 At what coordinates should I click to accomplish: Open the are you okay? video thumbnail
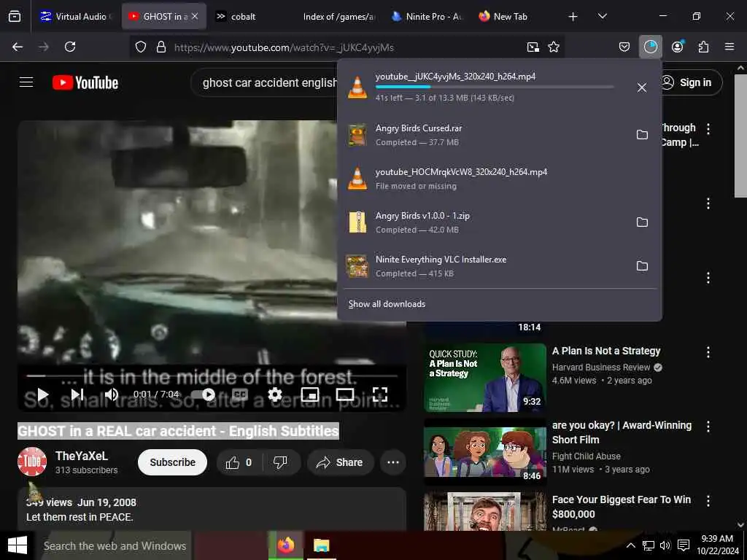(485, 451)
